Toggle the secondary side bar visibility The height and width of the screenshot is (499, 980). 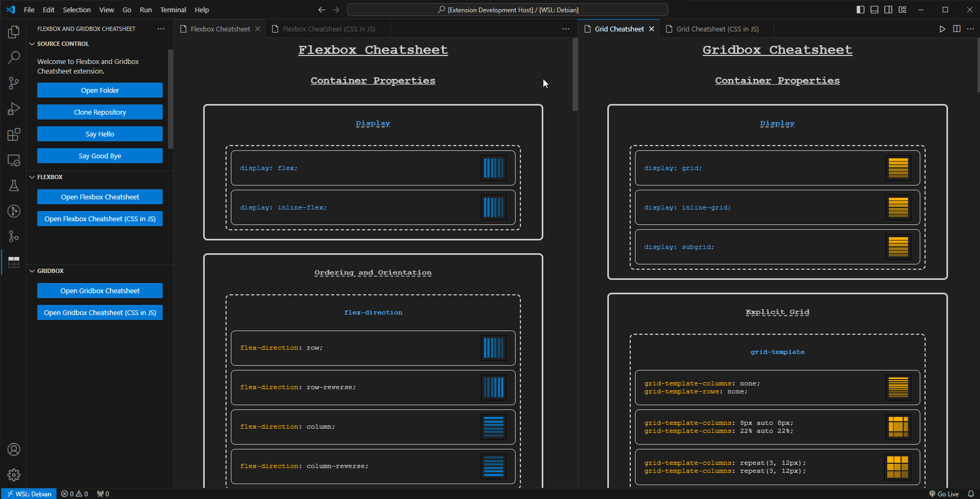pos(888,10)
